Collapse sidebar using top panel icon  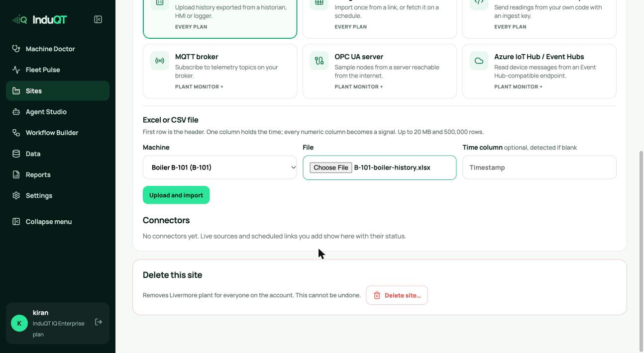pos(98,19)
